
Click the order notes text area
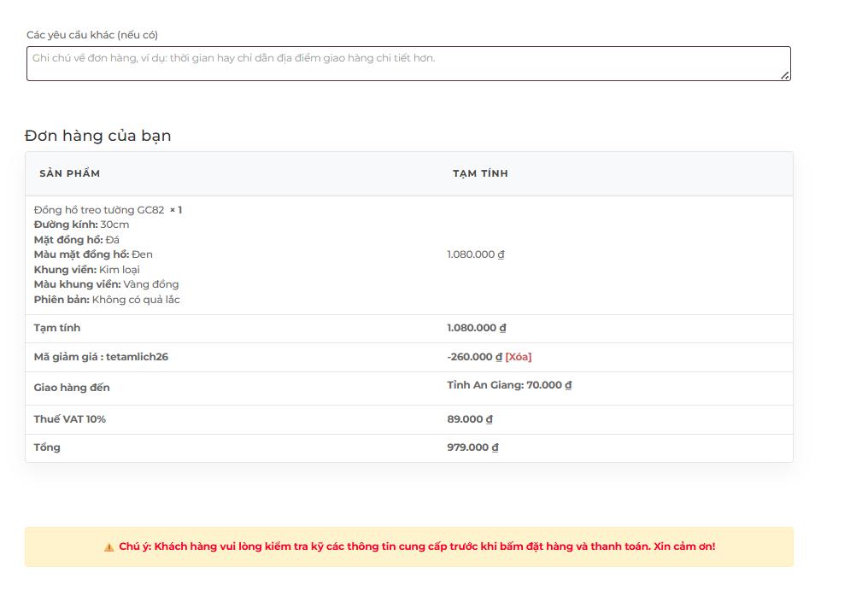click(x=408, y=64)
